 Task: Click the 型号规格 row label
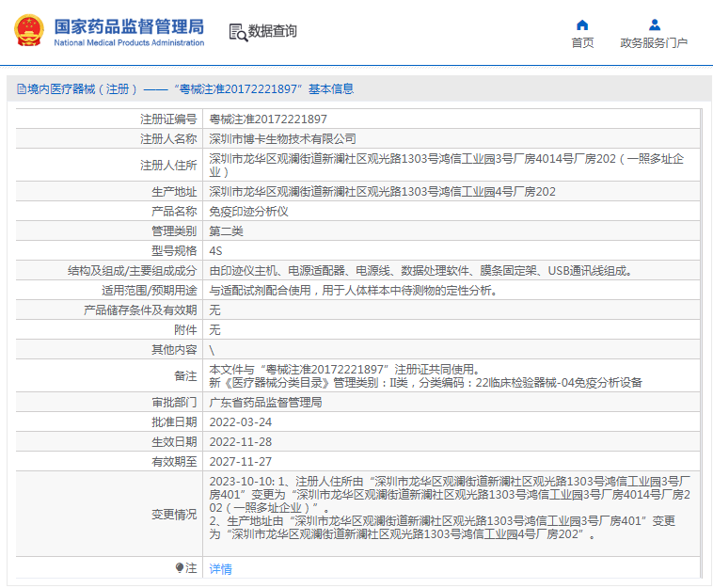pos(174,251)
